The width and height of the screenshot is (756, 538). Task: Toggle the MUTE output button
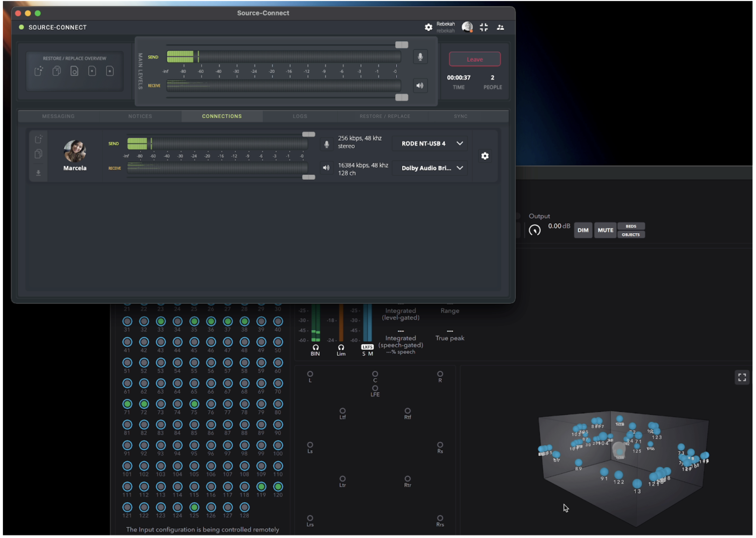tap(605, 230)
